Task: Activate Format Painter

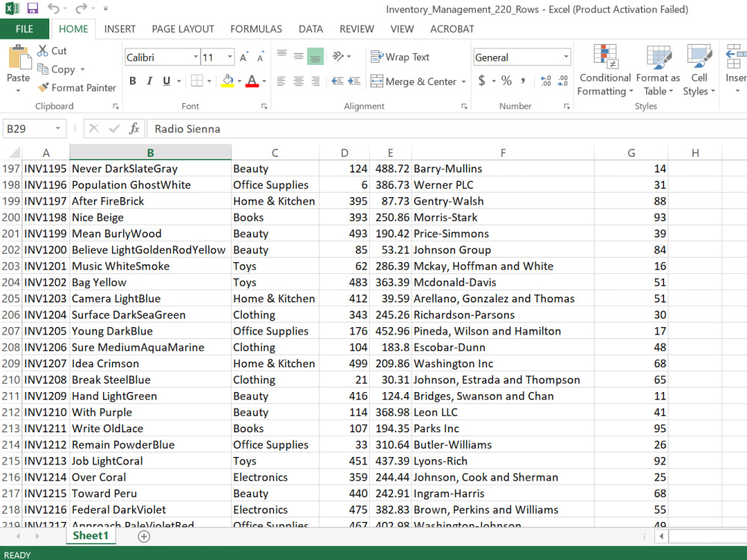Action: pos(77,87)
